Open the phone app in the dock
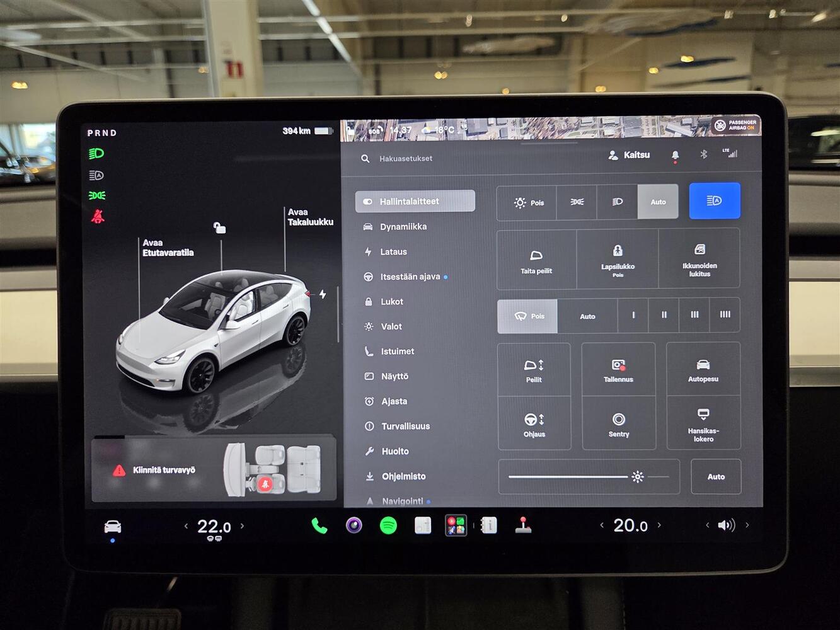Viewport: 840px width, 630px height. click(x=319, y=525)
